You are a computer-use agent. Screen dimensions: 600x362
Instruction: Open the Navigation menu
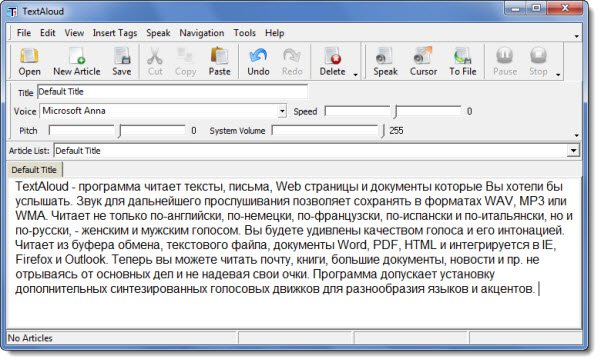(202, 33)
